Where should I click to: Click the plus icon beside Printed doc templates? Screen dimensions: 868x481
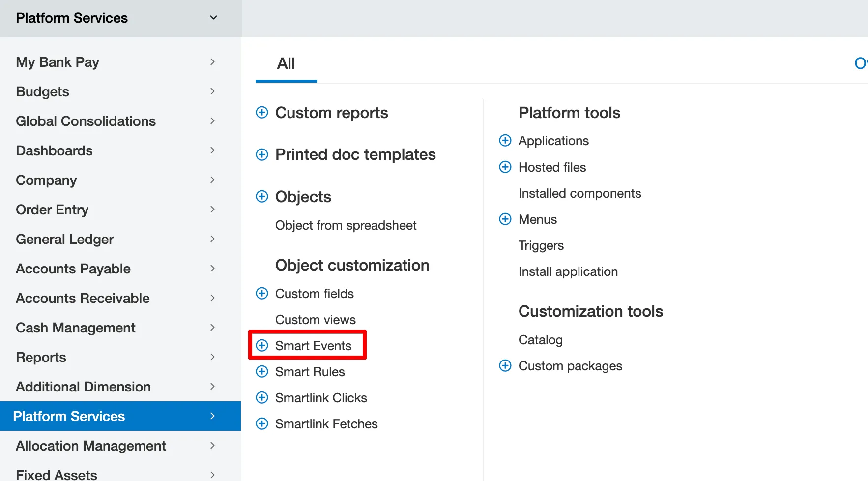click(262, 154)
